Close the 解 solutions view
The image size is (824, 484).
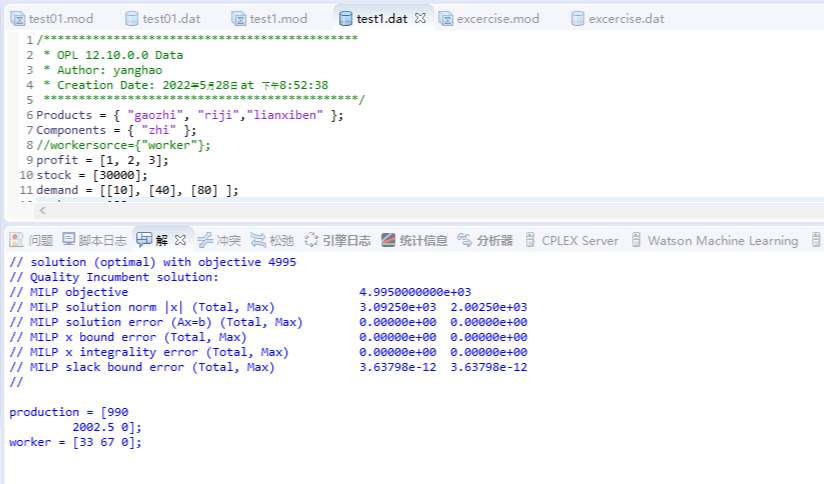pos(180,240)
